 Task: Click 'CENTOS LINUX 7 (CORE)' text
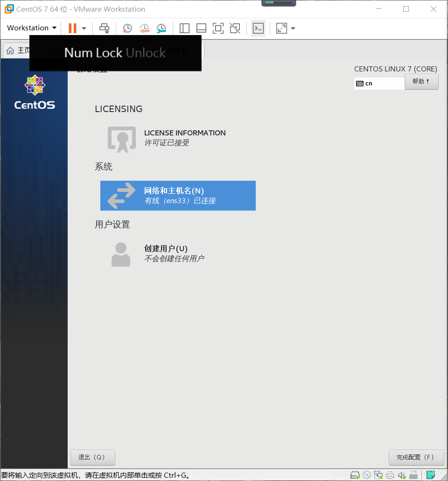(x=396, y=69)
